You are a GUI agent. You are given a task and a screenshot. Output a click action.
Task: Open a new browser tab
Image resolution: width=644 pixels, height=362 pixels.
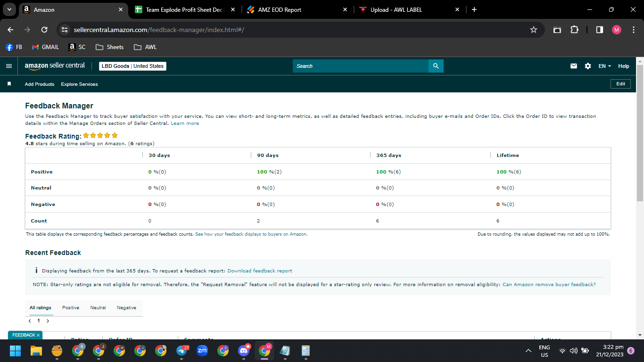(474, 9)
